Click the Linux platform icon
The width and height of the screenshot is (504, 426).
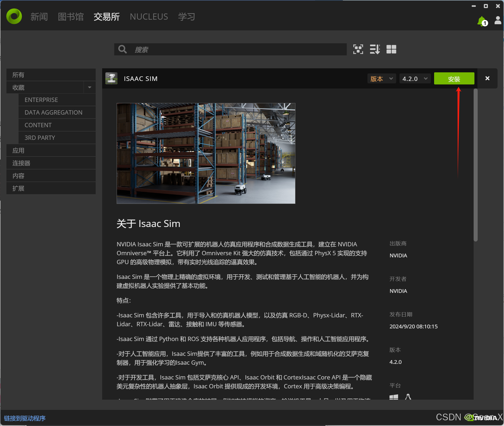pyautogui.click(x=408, y=397)
